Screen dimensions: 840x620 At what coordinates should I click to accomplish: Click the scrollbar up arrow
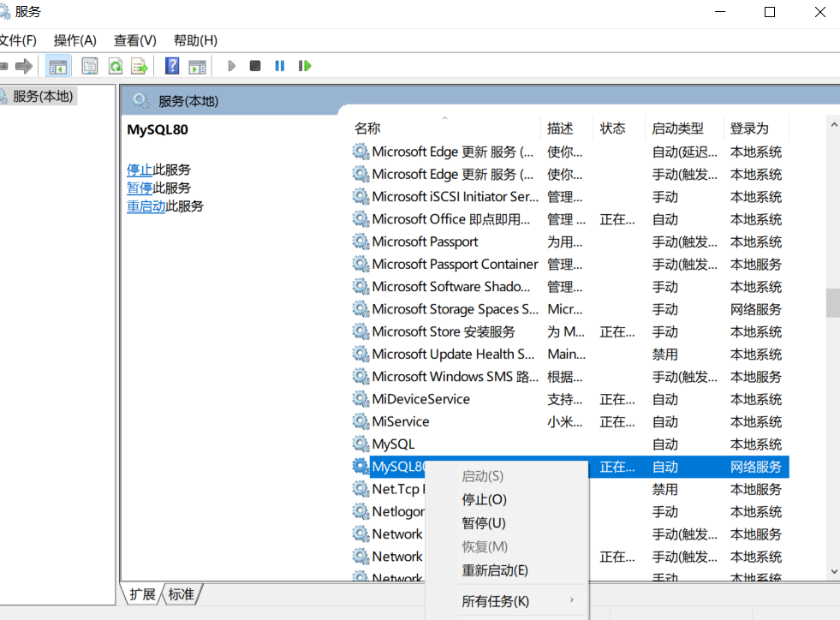point(833,124)
